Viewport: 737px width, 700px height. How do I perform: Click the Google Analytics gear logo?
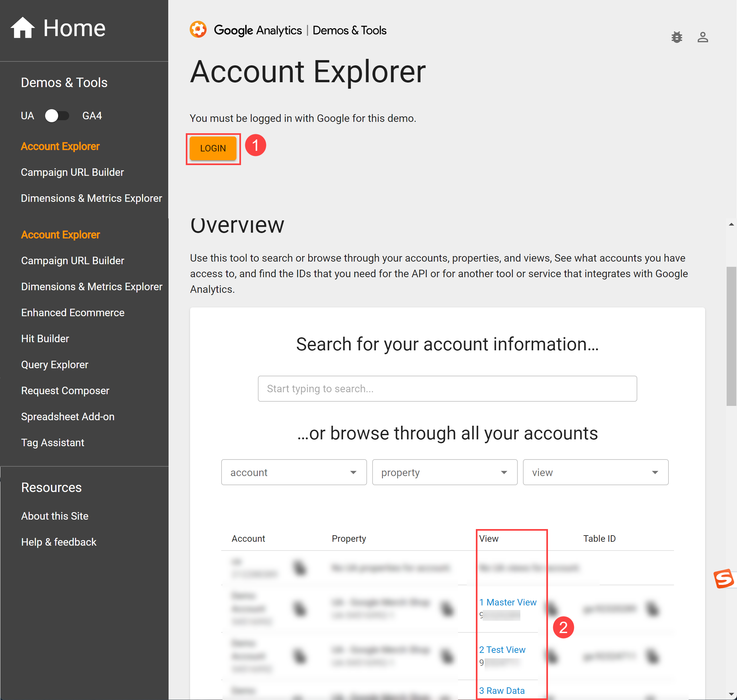198,30
